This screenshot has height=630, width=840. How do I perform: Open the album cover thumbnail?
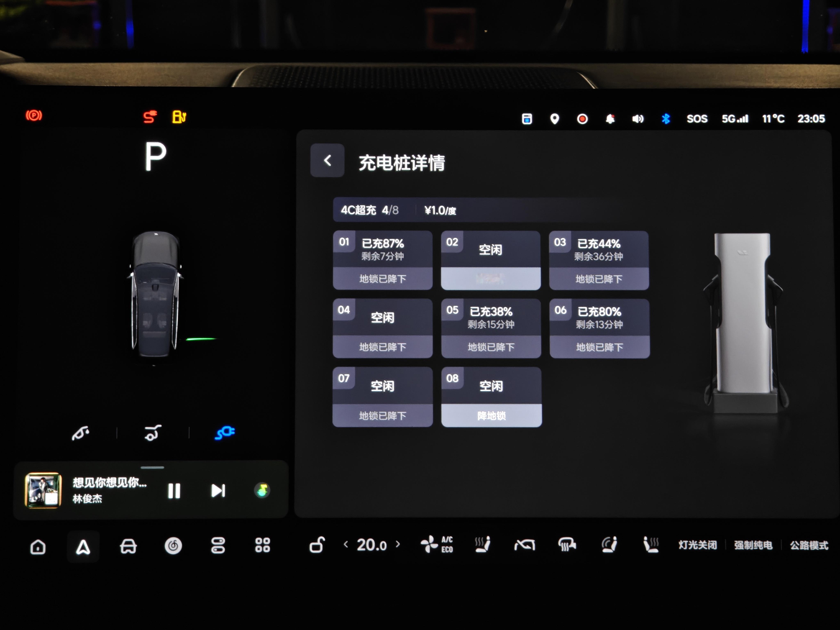[x=43, y=490]
